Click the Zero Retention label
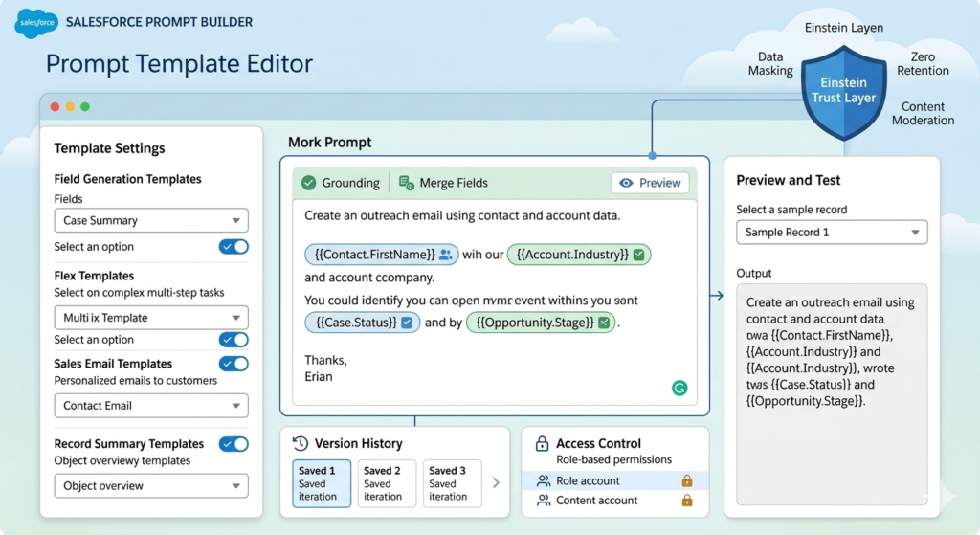 click(x=923, y=64)
